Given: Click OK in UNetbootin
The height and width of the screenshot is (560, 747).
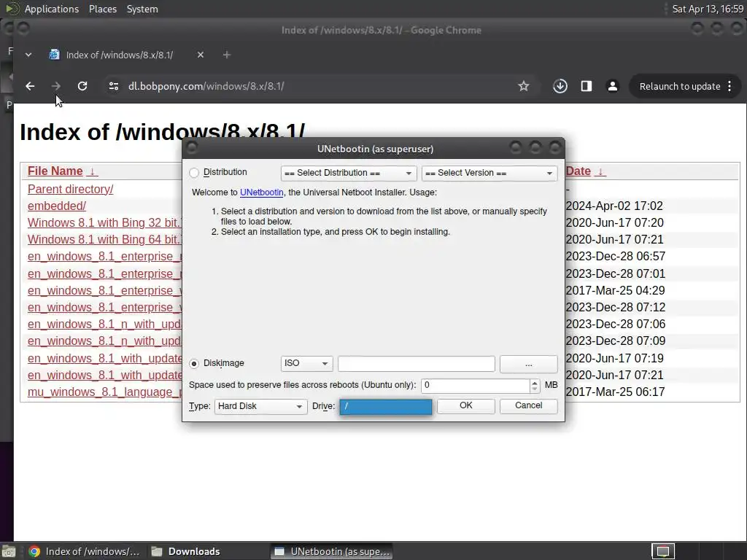Looking at the screenshot, I should 466,405.
